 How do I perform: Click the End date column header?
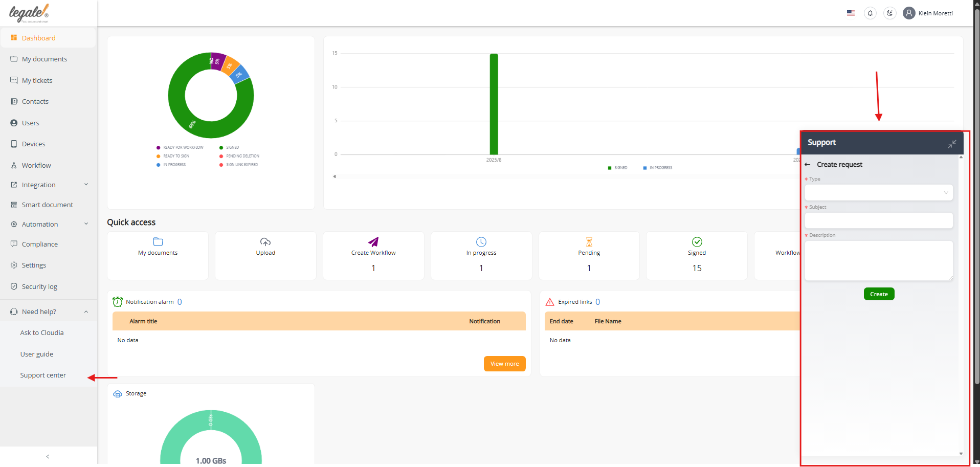562,321
